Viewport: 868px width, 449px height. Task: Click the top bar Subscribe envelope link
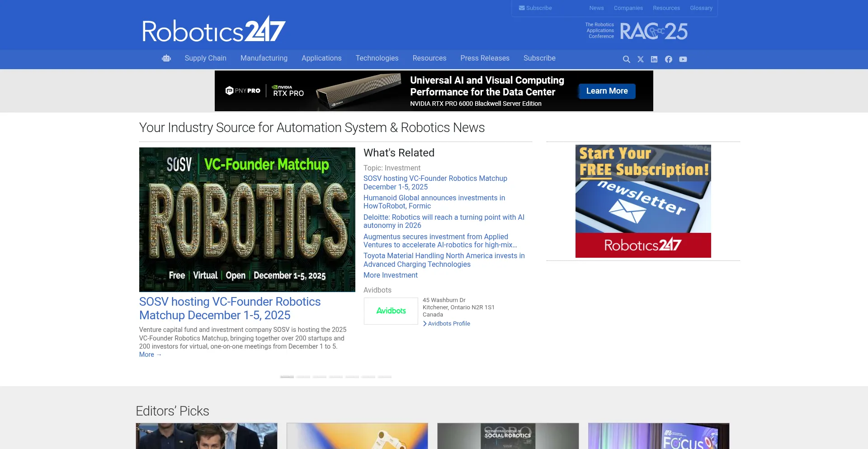[535, 8]
